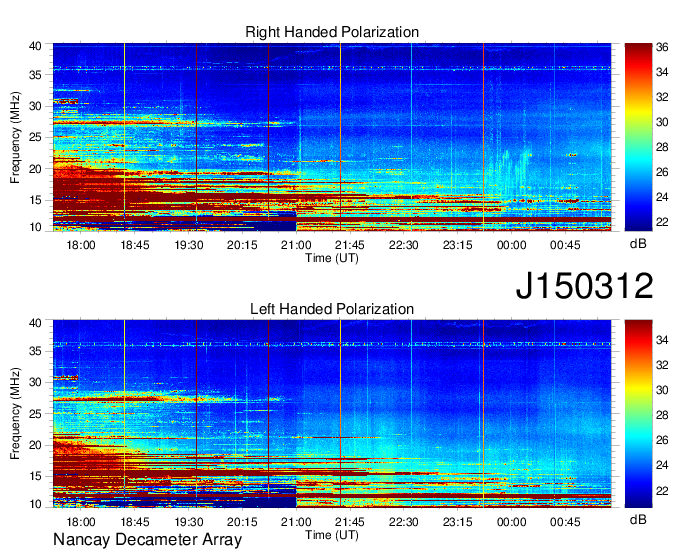Click the 10 frequency tick on the bottom plot
This screenshot has height=552, width=680.
35,504
